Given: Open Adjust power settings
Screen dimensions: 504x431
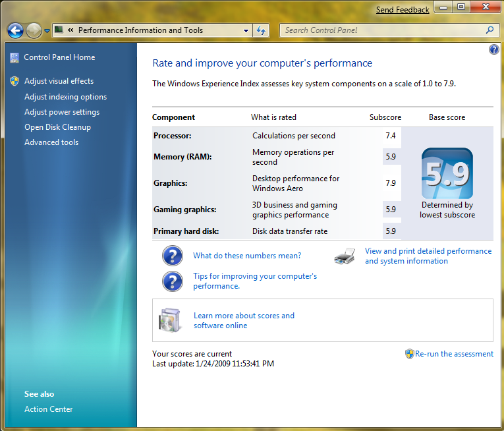Looking at the screenshot, I should point(62,112).
